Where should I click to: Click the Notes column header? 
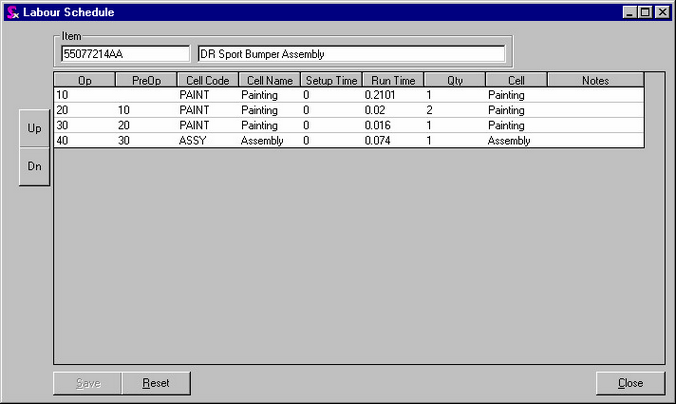tap(595, 80)
